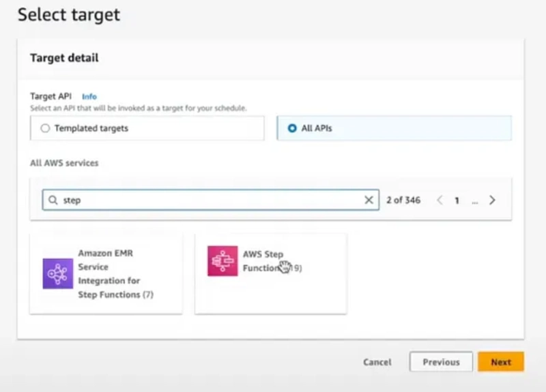Choose the AWS Step Functions service card

270,274
